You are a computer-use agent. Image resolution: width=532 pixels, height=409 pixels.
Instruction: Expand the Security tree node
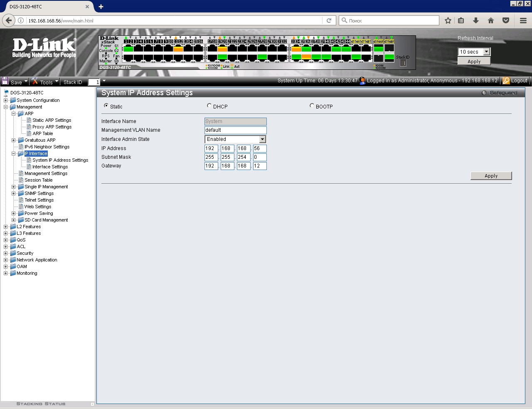[5, 253]
